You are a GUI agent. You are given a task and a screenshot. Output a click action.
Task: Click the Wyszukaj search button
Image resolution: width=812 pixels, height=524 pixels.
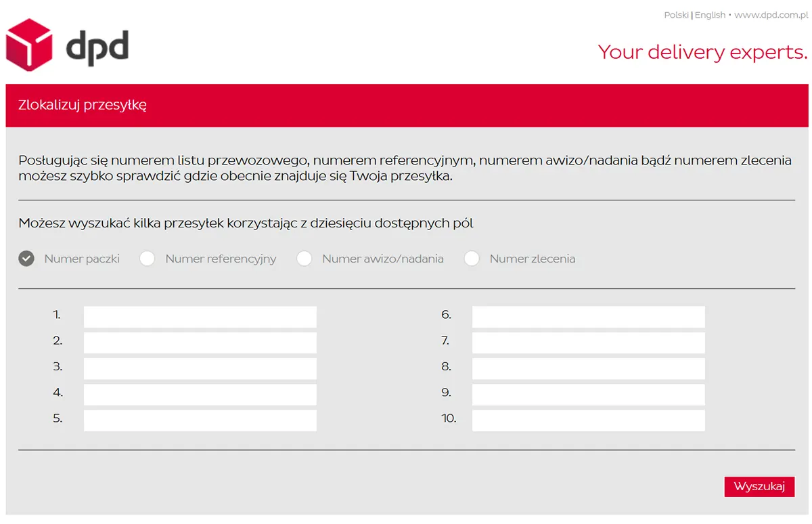(759, 487)
